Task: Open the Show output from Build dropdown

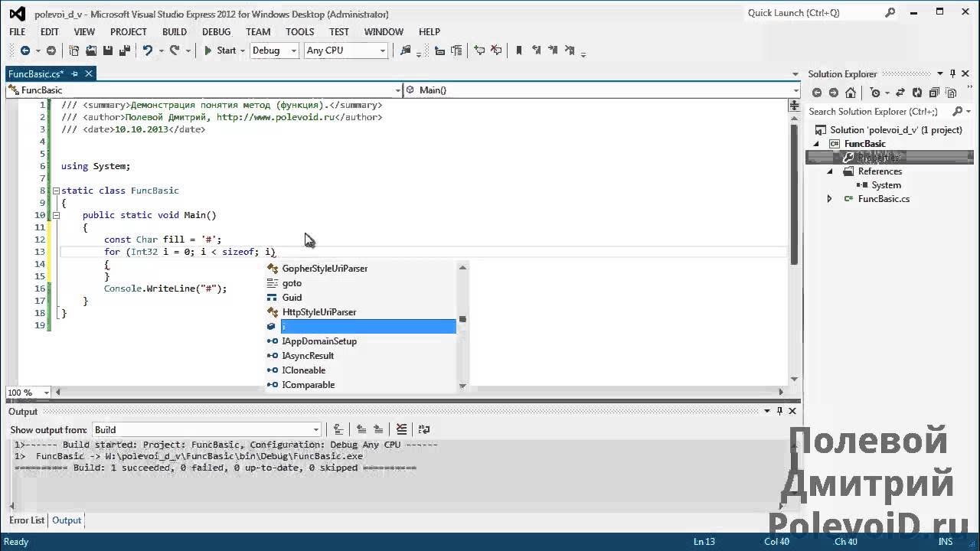Action: pyautogui.click(x=207, y=430)
